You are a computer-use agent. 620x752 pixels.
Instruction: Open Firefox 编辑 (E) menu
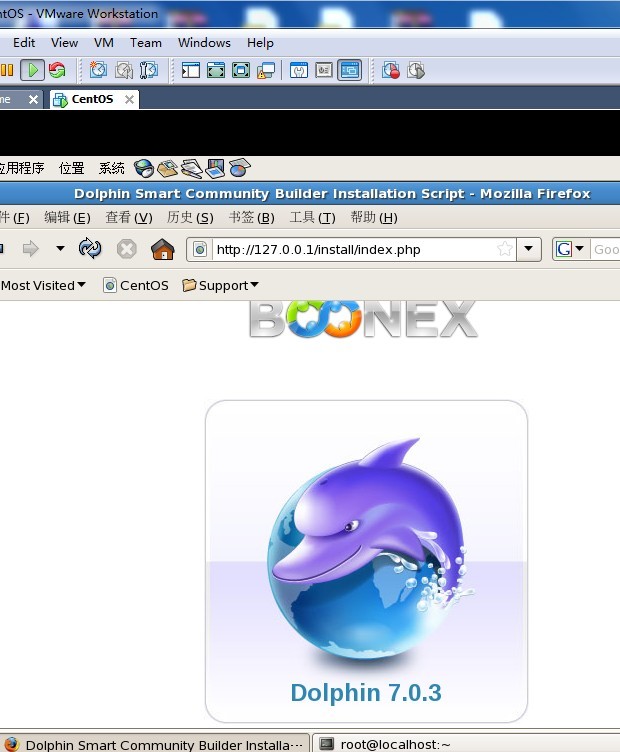(67, 218)
